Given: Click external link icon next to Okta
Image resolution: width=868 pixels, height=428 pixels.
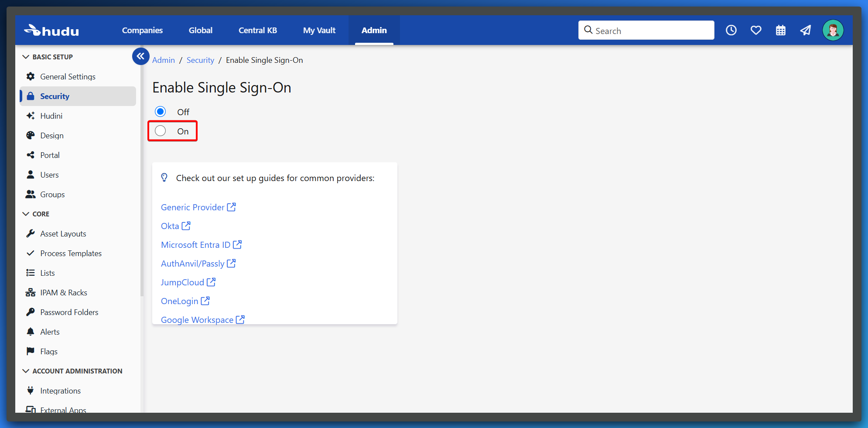Looking at the screenshot, I should [x=186, y=226].
